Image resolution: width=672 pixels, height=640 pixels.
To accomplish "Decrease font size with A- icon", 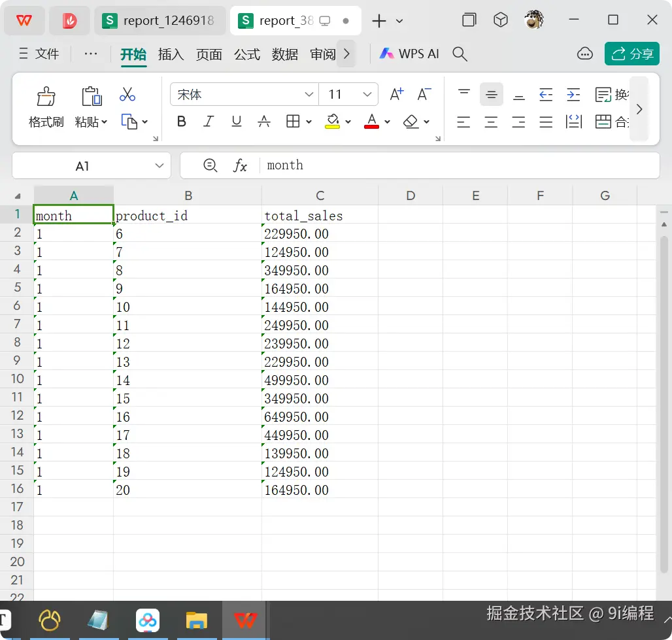I will (x=424, y=94).
